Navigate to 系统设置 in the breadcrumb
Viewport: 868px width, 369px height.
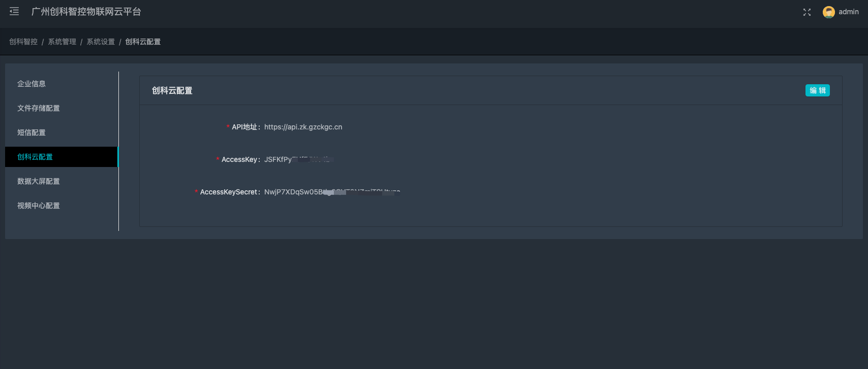coord(101,42)
